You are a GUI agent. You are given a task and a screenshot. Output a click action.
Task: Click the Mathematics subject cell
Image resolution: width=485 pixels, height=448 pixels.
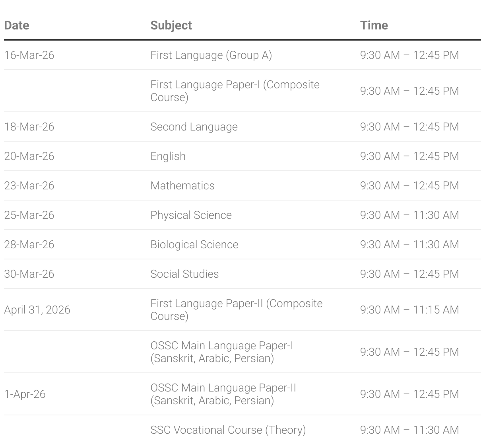[182, 185]
